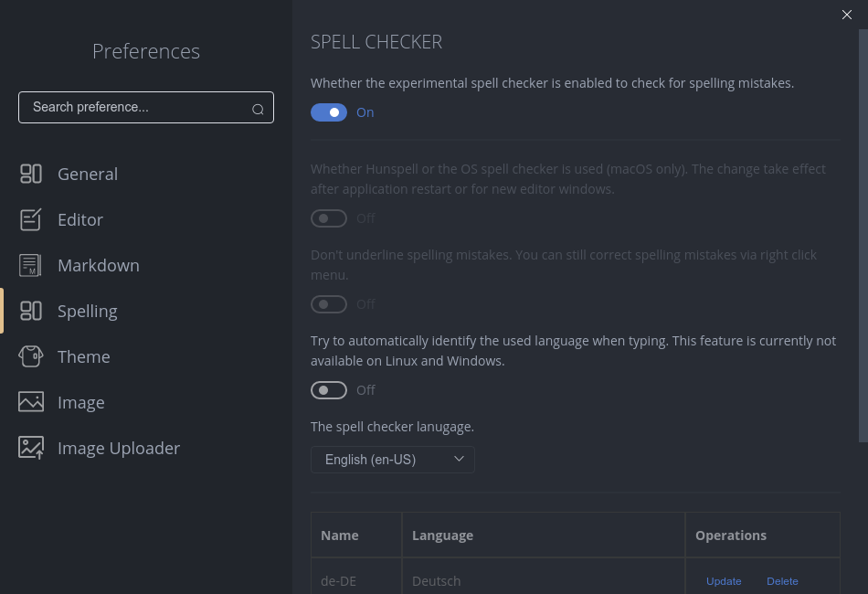This screenshot has width=868, height=594.
Task: Select the Image sidebar icon
Action: point(30,402)
